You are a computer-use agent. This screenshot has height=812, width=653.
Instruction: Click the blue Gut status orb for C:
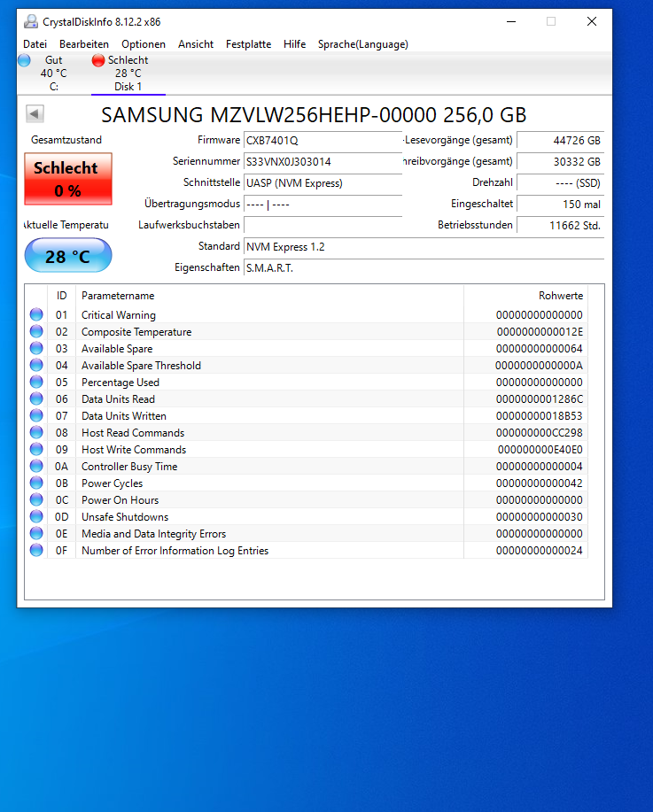(24, 60)
